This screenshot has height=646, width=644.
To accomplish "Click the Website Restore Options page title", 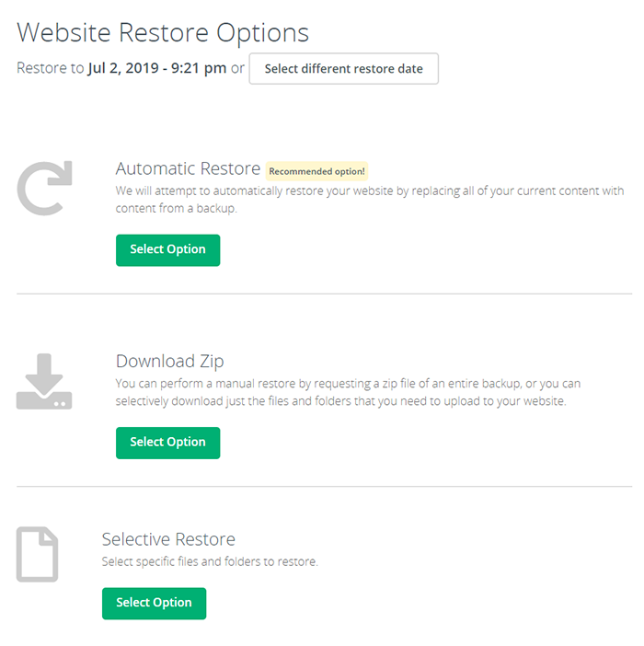I will point(163,32).
